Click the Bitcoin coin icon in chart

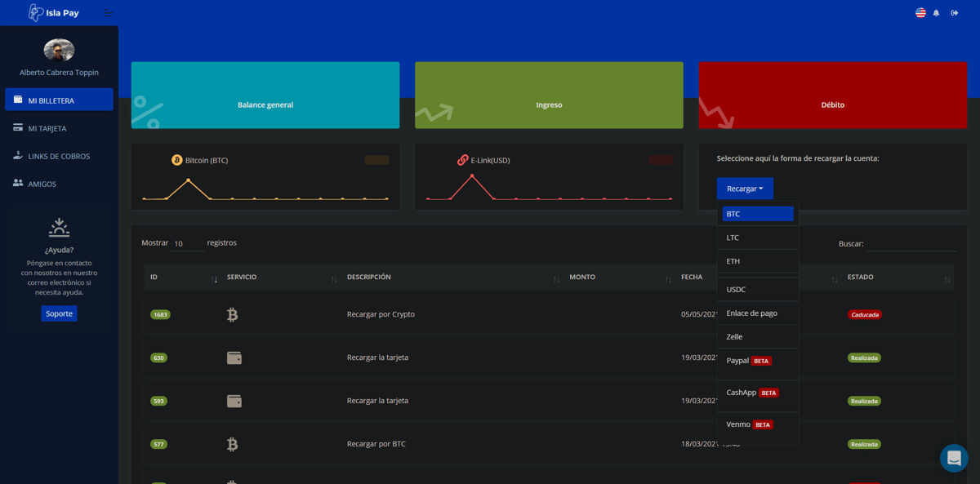click(177, 160)
